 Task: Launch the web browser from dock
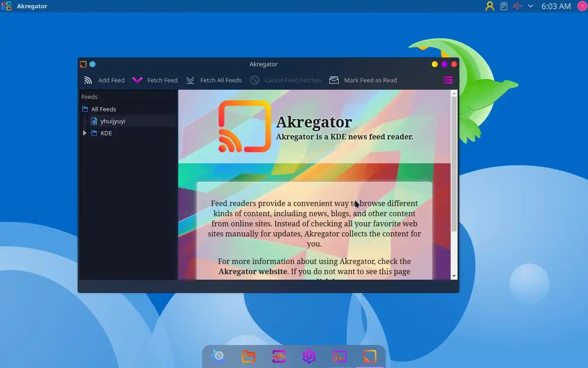[219, 356]
